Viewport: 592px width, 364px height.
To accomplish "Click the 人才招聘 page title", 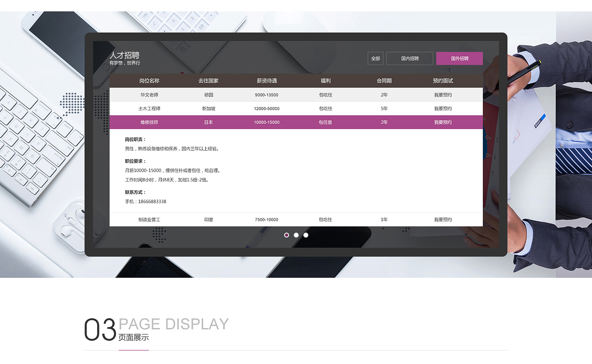I will tap(124, 55).
